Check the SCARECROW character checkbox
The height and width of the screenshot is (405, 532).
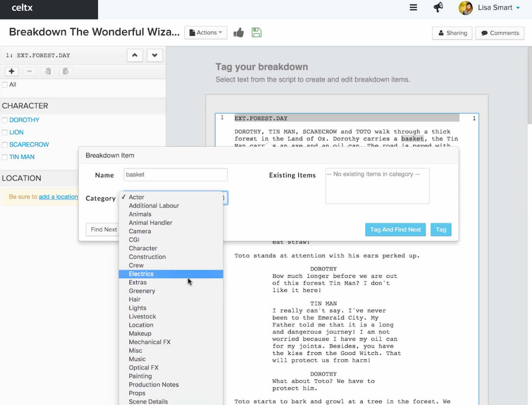4,145
